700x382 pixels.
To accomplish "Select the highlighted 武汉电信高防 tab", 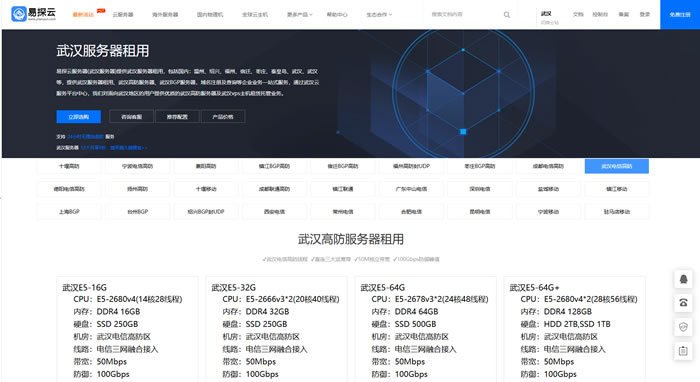I will click(617, 166).
